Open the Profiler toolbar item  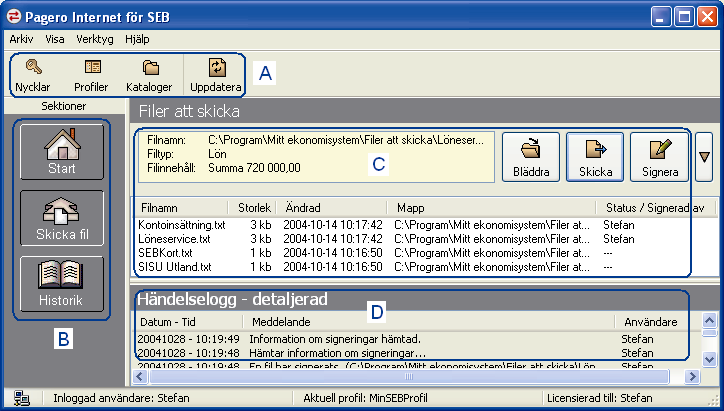coord(91,75)
